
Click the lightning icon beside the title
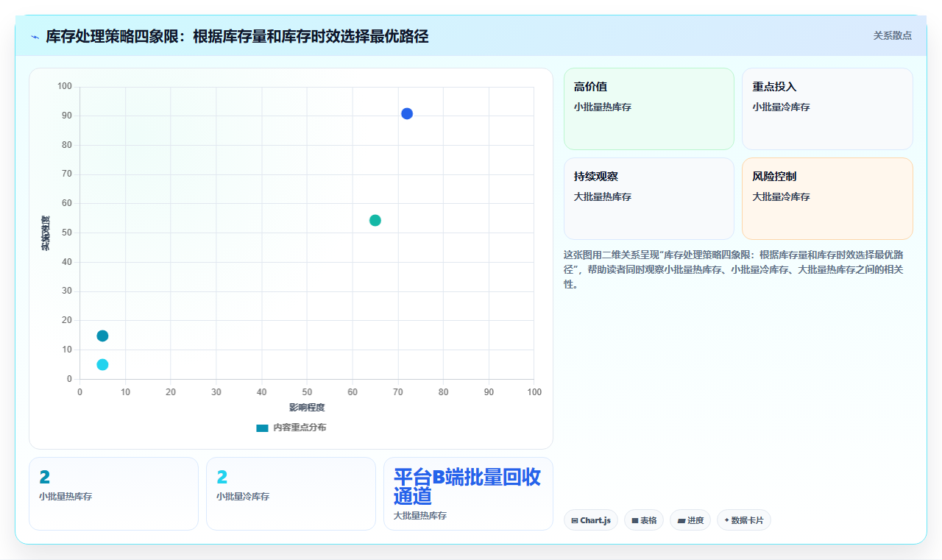pos(35,37)
